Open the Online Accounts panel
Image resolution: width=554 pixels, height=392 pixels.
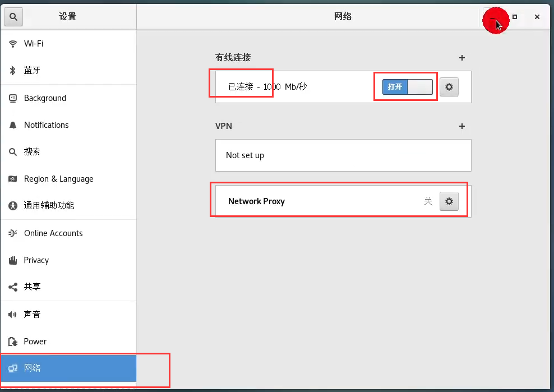click(68, 233)
